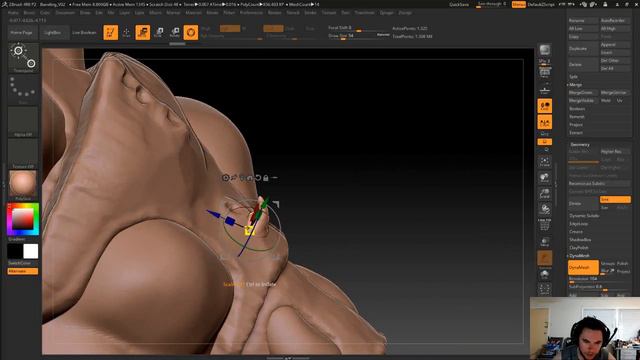This screenshot has width=640, height=360.
Task: Click the BPR render icon
Action: pos(544,50)
